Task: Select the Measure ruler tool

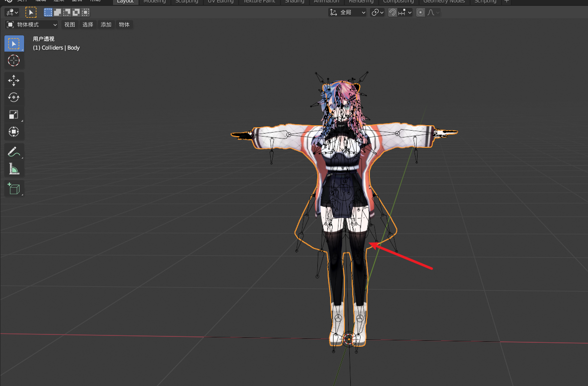Action: tap(14, 169)
